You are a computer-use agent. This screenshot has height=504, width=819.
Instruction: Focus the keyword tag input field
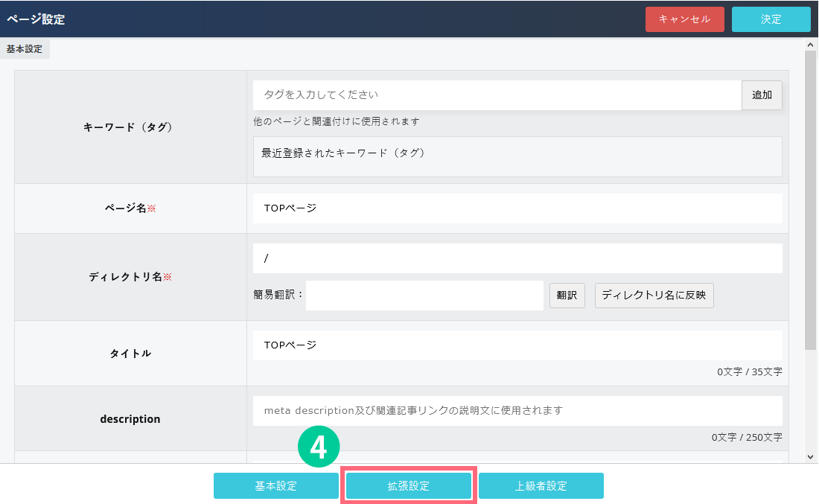click(497, 95)
